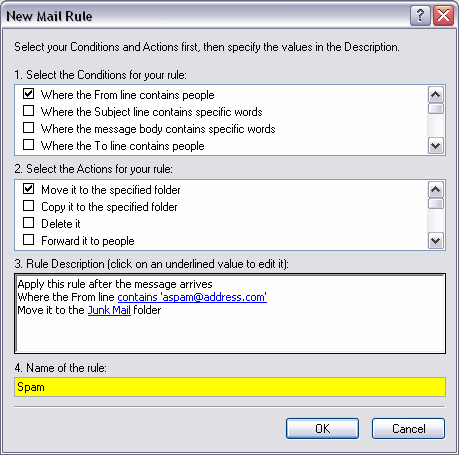
Task: Enable 'Forward it to people' action
Action: click(x=29, y=240)
